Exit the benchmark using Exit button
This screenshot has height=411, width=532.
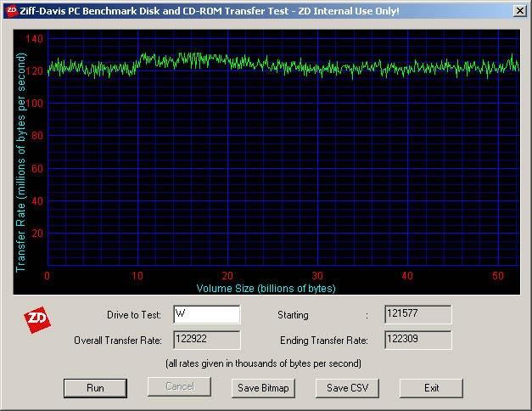(431, 388)
